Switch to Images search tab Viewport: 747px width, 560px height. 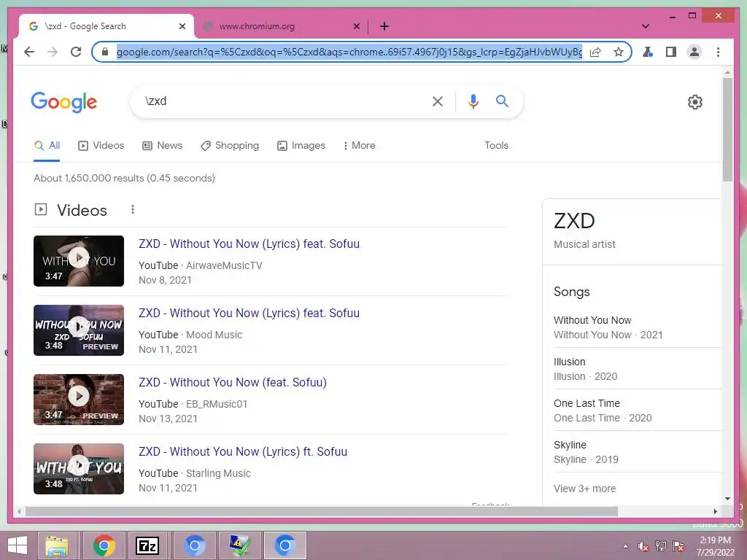301,146
